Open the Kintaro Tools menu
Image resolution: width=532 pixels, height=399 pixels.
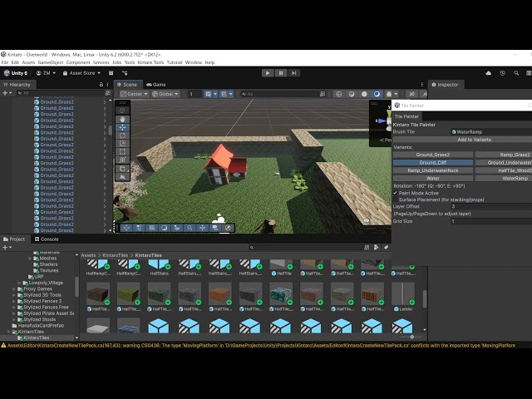coord(150,62)
